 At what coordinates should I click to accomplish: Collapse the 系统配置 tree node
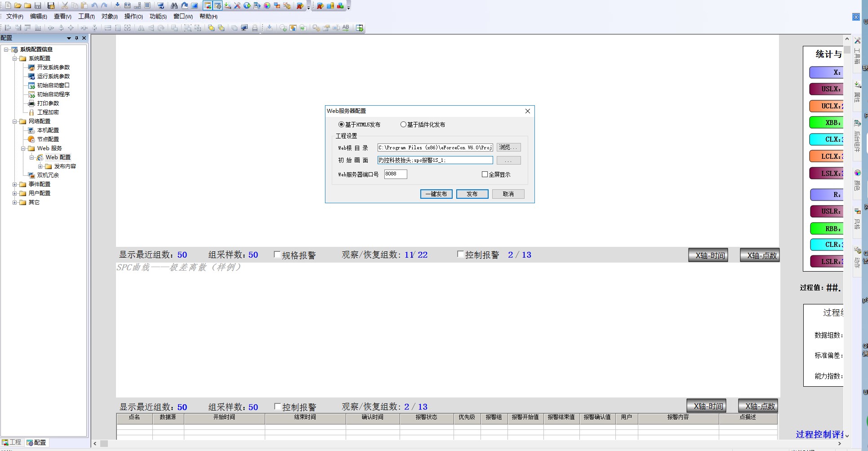click(14, 58)
